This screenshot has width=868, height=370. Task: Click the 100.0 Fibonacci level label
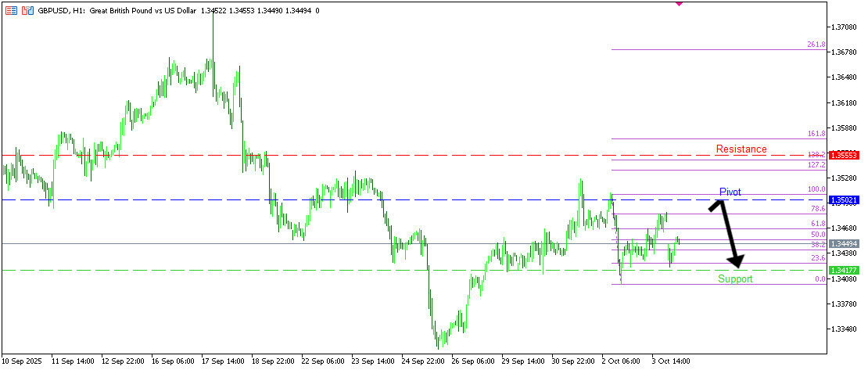(816, 189)
